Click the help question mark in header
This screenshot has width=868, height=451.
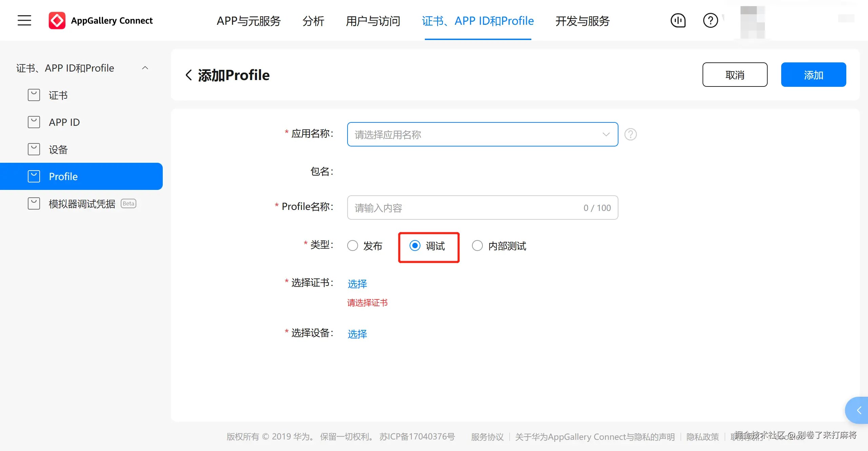pos(710,21)
